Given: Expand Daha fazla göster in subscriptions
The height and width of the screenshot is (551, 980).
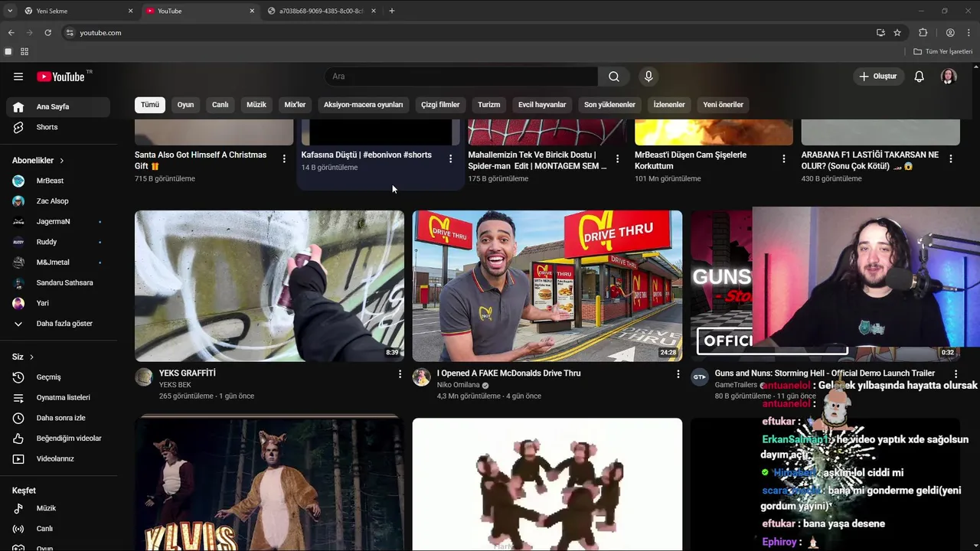Looking at the screenshot, I should coord(58,324).
